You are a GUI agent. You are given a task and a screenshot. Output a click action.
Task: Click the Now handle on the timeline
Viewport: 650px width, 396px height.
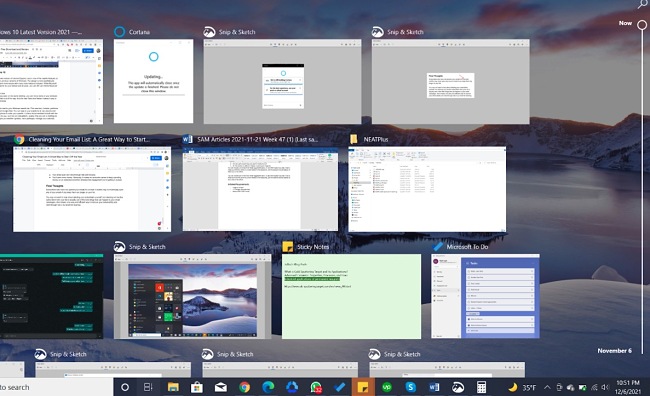[x=642, y=25]
